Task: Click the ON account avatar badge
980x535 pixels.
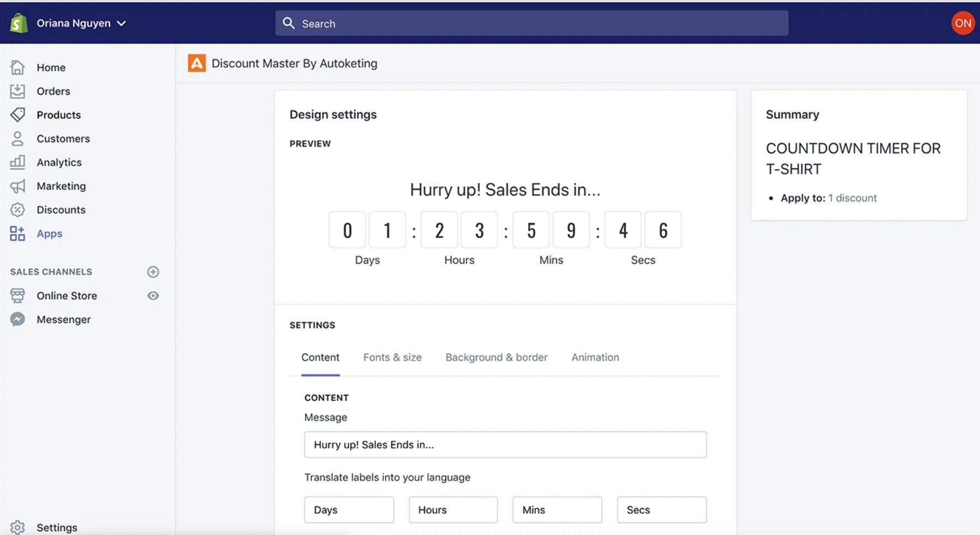Action: pos(963,23)
